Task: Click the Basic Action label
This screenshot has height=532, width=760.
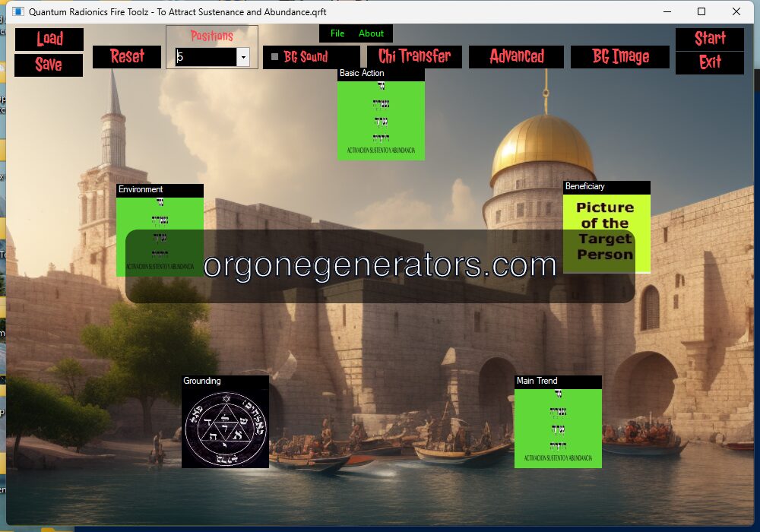Action: tap(362, 73)
